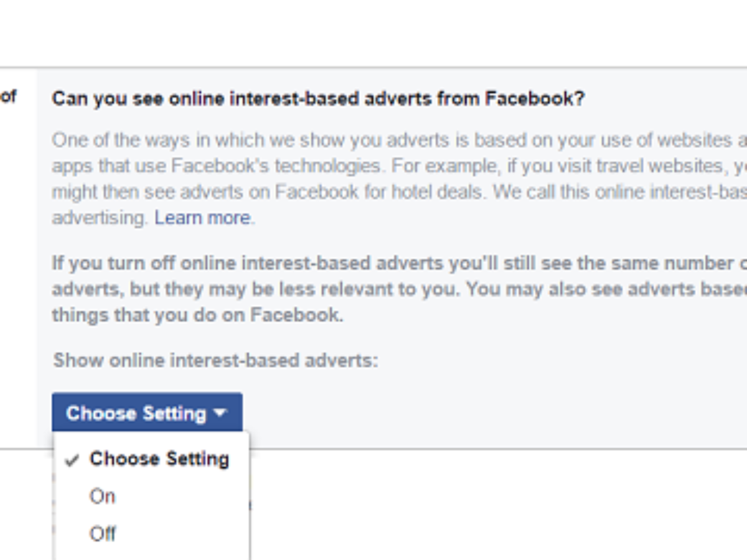This screenshot has width=747, height=560.
Task: Click the interest-based adverts question heading
Action: click(318, 99)
